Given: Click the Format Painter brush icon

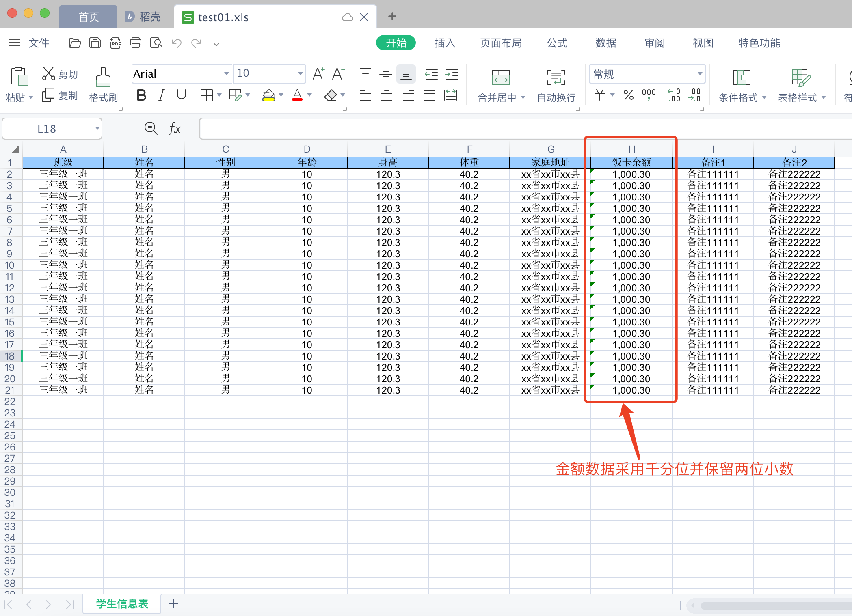Looking at the screenshot, I should click(x=103, y=77).
